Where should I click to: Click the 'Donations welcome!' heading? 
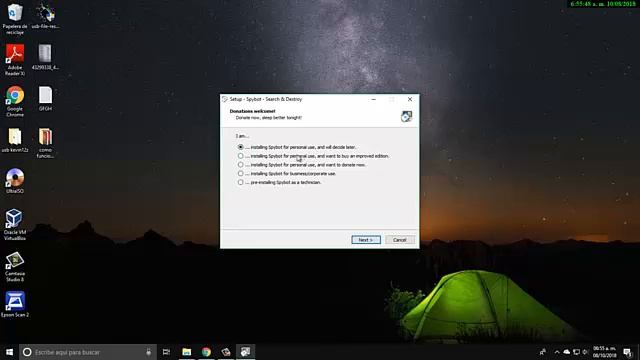(253, 111)
